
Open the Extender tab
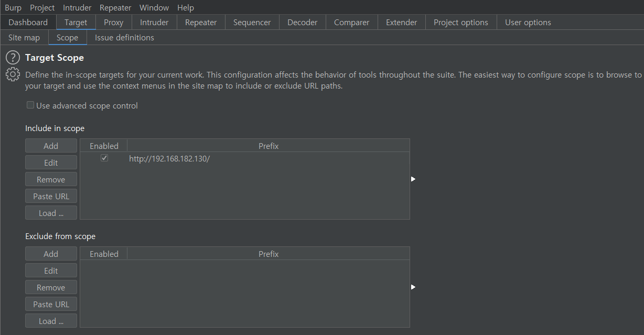pyautogui.click(x=402, y=23)
